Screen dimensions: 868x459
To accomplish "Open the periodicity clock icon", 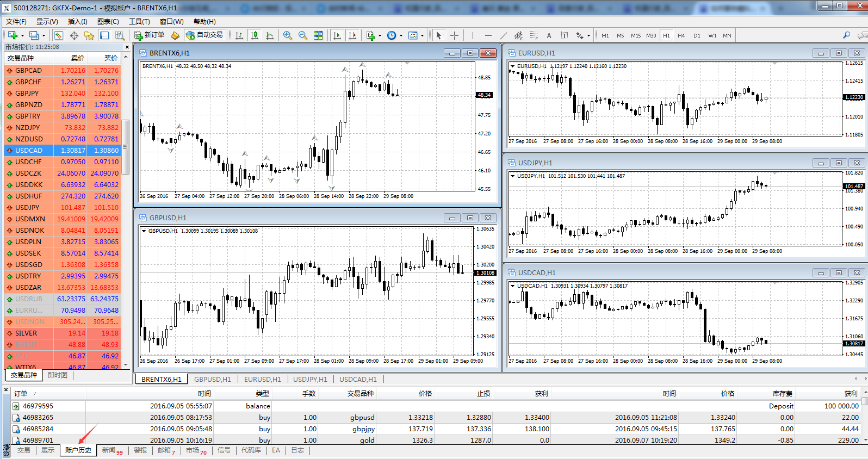I will point(392,35).
